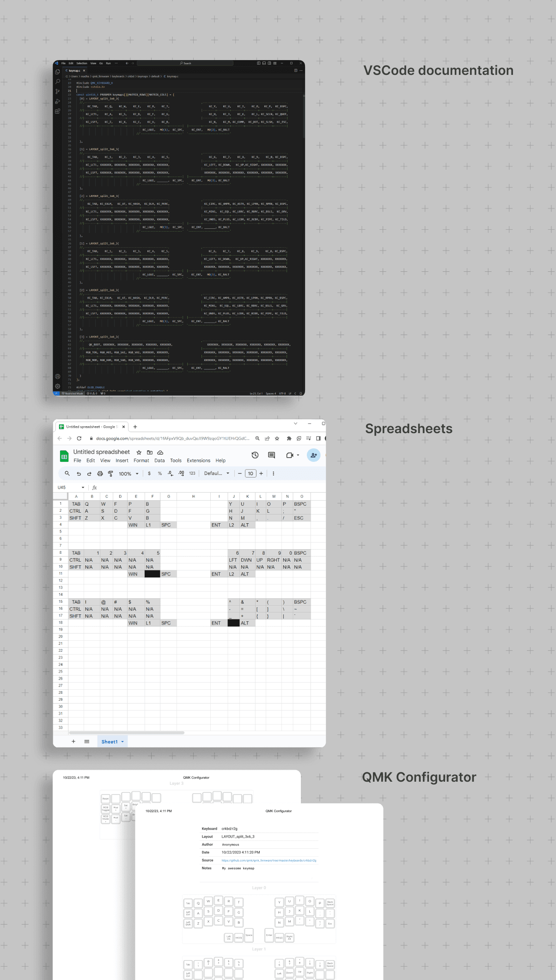Click the font size 10 field
556x980 pixels.
[x=251, y=473]
